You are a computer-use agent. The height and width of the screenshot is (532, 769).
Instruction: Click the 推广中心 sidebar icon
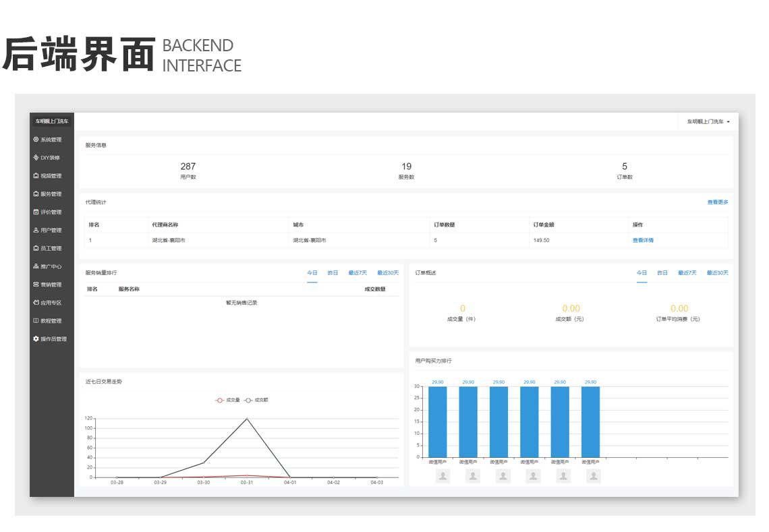tap(36, 266)
